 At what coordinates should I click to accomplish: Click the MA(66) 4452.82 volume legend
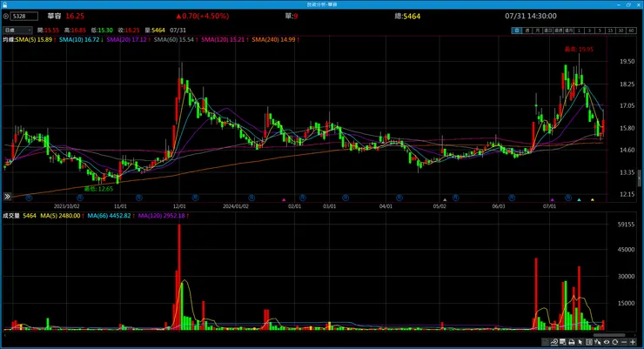[111, 216]
